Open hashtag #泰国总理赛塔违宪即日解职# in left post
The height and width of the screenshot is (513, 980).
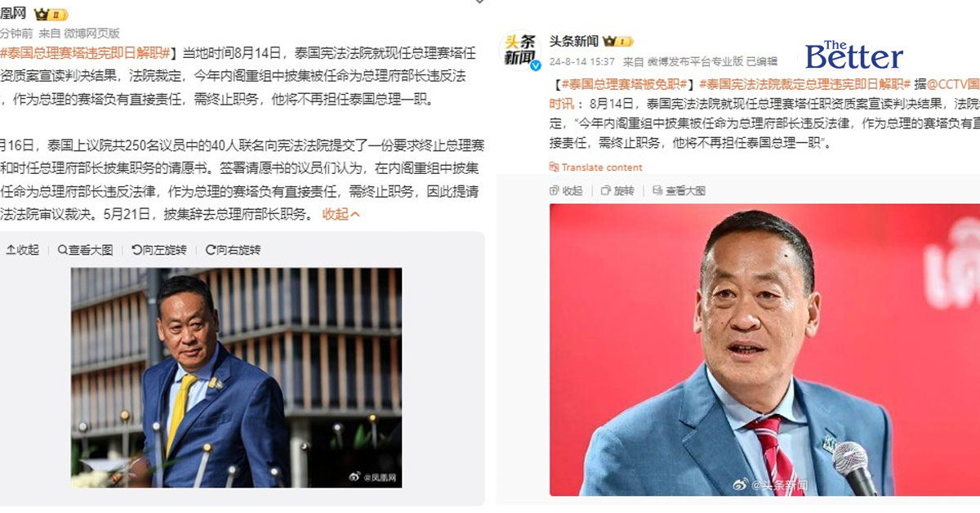87,54
